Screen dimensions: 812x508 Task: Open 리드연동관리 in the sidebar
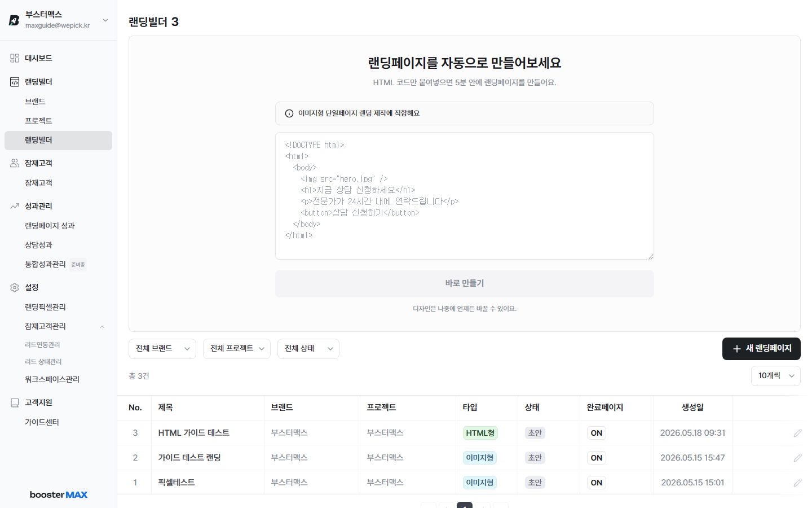tap(42, 345)
